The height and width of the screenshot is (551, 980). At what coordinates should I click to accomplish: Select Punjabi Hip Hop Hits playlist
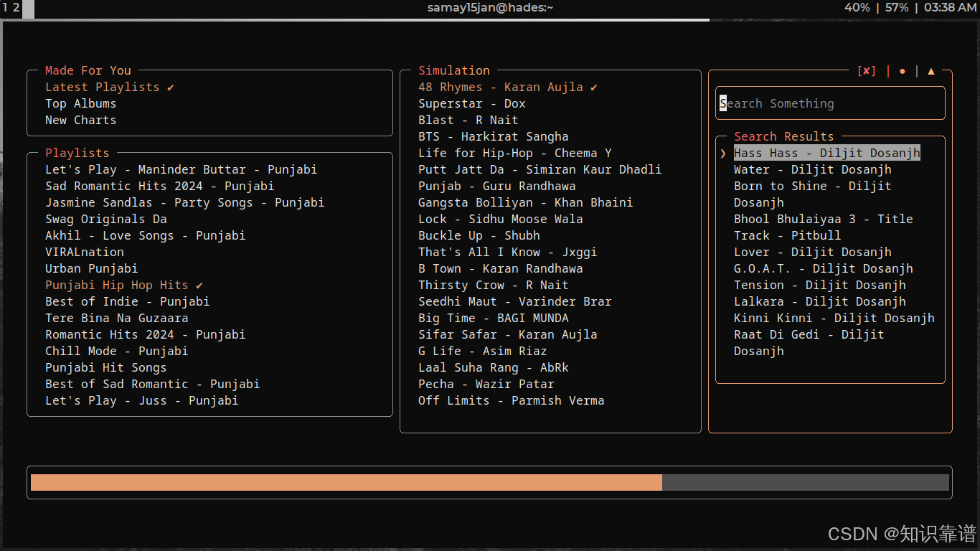pyautogui.click(x=124, y=285)
